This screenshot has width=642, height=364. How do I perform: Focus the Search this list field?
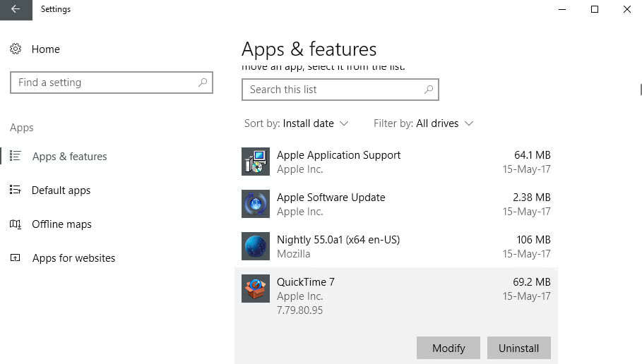pos(340,90)
